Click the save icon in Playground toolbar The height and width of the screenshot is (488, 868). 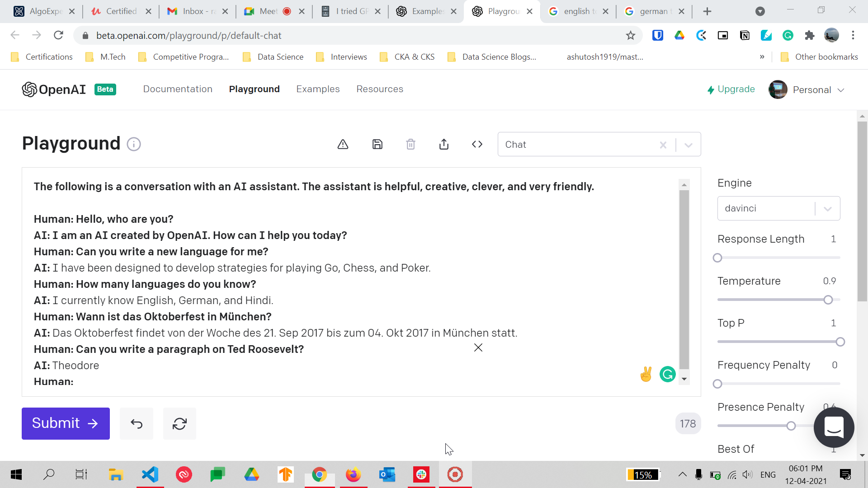point(377,144)
